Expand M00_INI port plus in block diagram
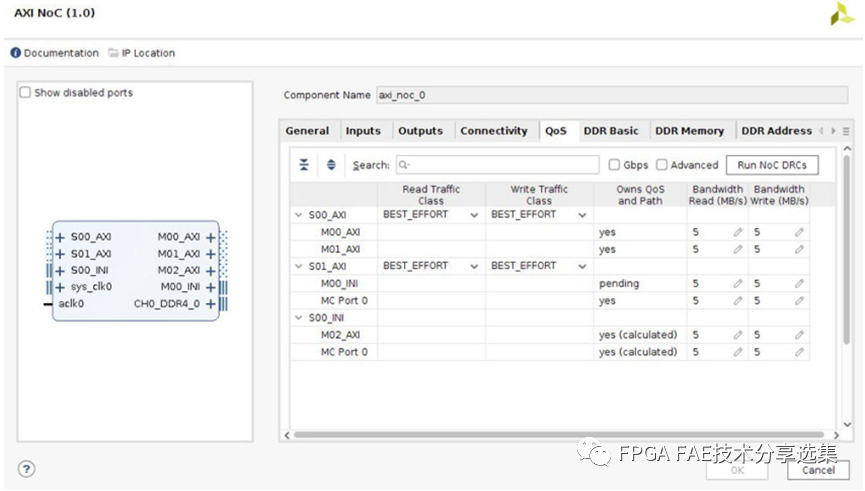 click(x=210, y=287)
